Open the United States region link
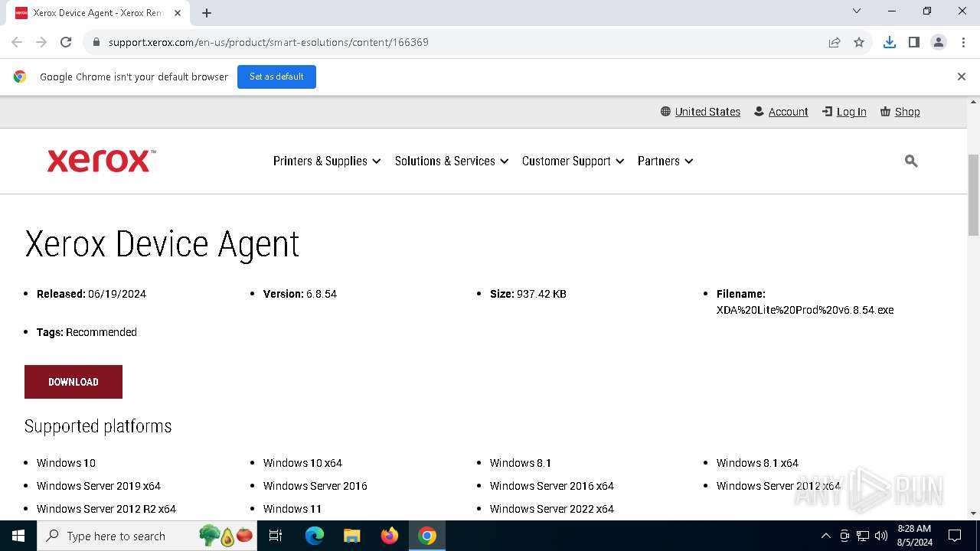The image size is (980, 551). (x=701, y=112)
